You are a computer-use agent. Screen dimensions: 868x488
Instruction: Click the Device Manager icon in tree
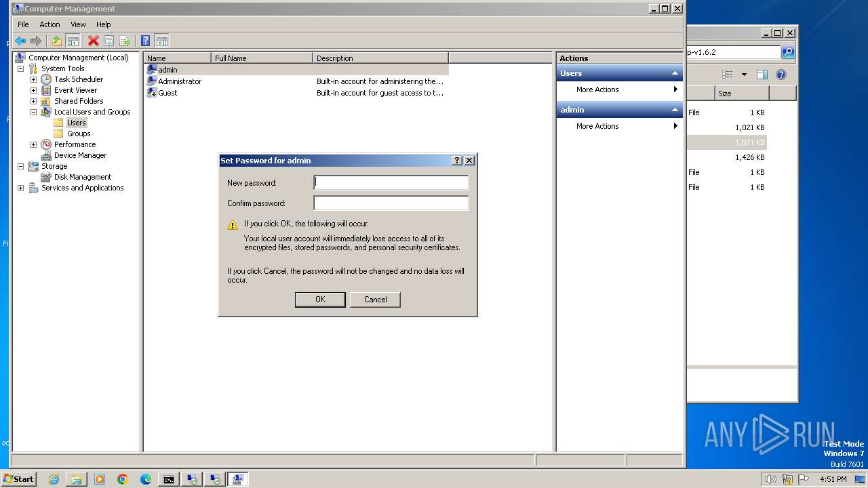(46, 155)
